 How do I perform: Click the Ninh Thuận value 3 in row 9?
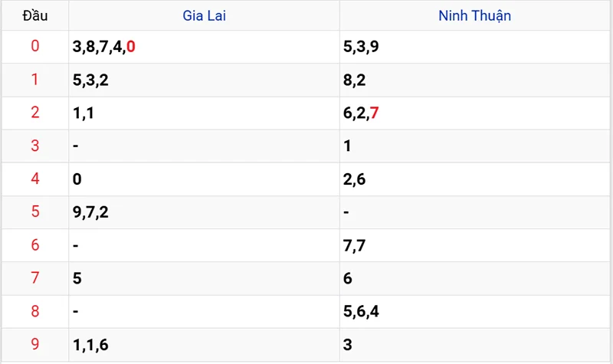tap(348, 345)
